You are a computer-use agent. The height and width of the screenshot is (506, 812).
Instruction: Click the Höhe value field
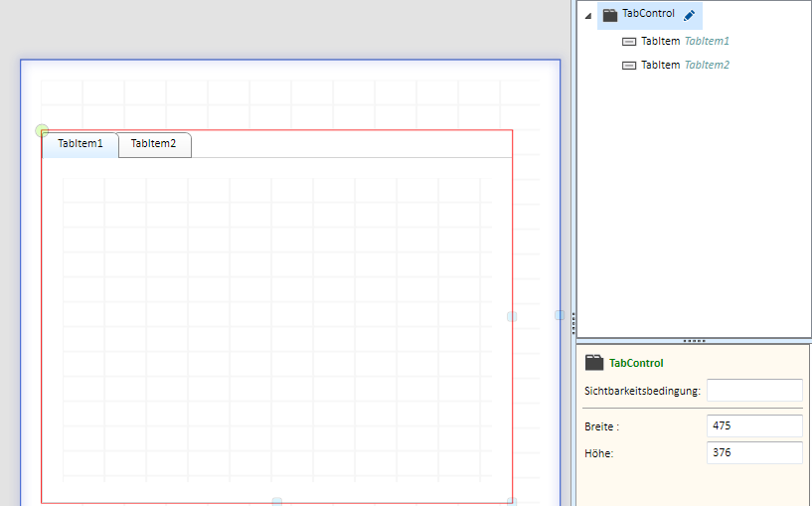[754, 452]
